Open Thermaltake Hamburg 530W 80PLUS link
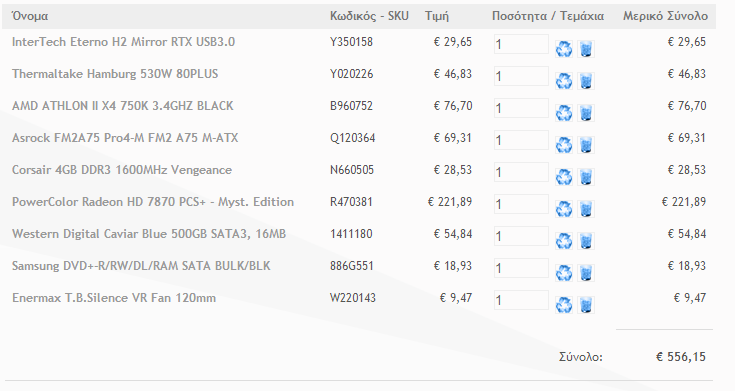Screen dimensions: 735x391 tap(115, 74)
